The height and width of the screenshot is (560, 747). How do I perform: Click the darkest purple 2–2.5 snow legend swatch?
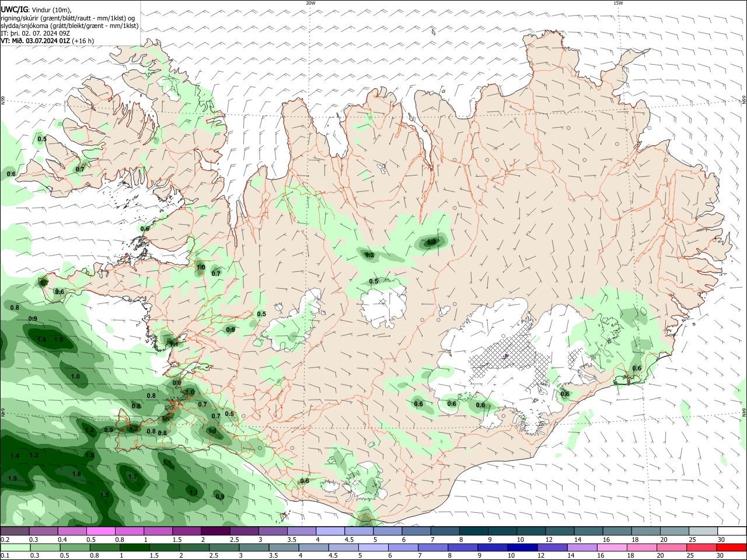coord(215,531)
